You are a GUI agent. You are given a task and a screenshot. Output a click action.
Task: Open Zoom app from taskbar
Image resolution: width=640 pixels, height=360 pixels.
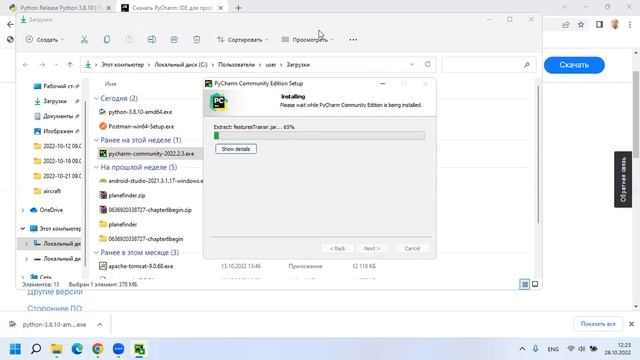[118, 349]
